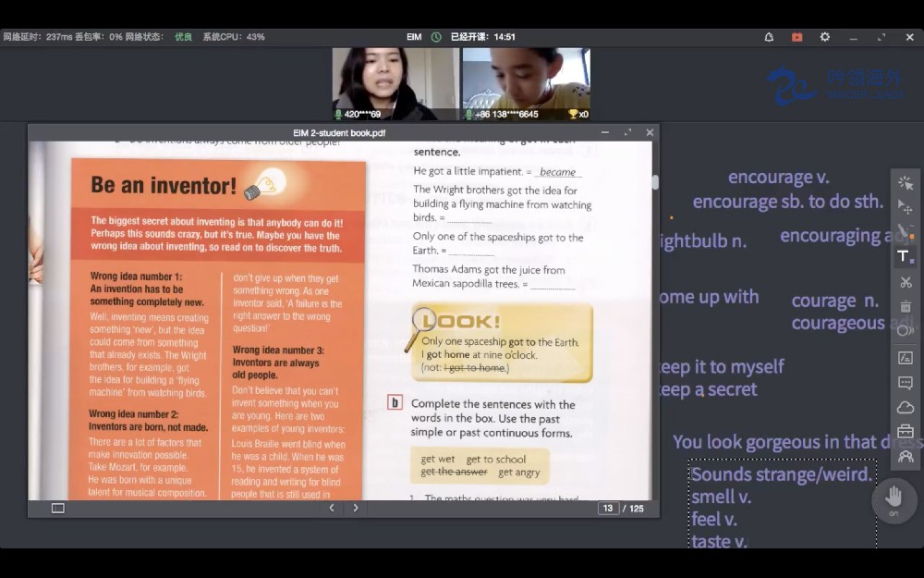Activate the Text tool
Viewport: 924px width, 578px height.
point(905,256)
